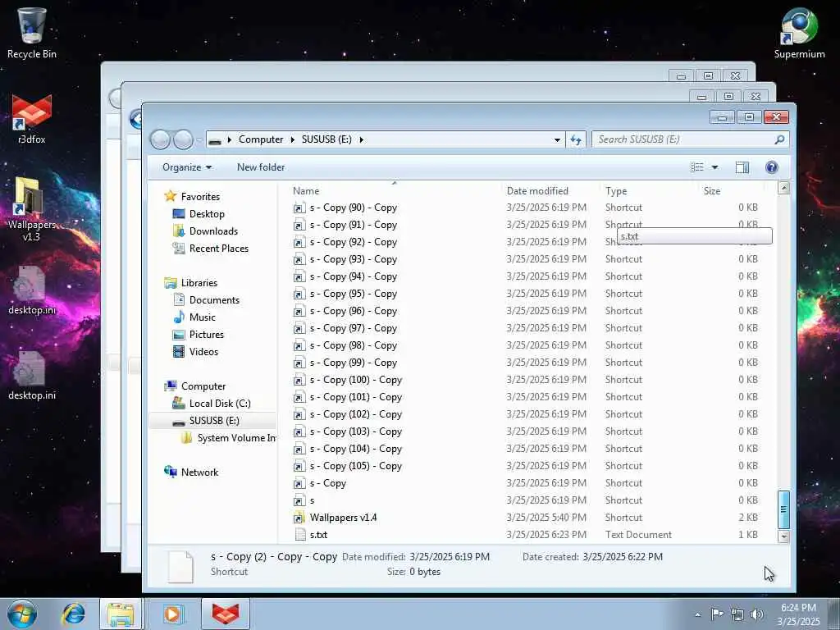The width and height of the screenshot is (840, 630).
Task: Select Computer in the navigation pane
Action: coord(203,386)
